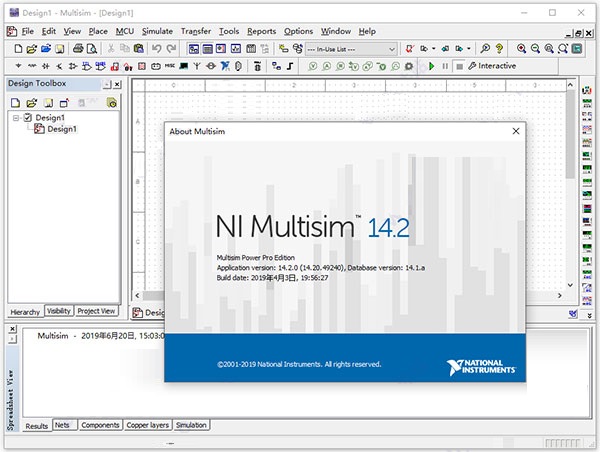
Task: Click the Zoom in magnifier icon
Action: 521,48
